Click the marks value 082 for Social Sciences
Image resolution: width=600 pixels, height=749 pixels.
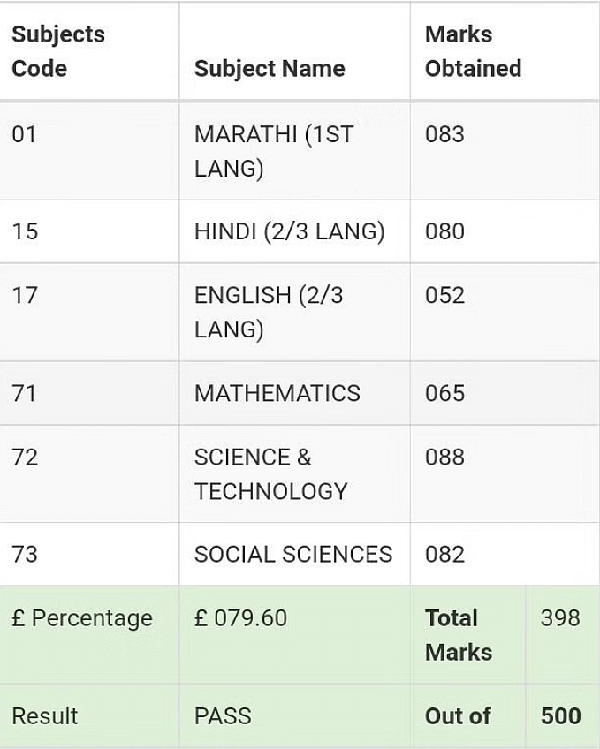[445, 554]
